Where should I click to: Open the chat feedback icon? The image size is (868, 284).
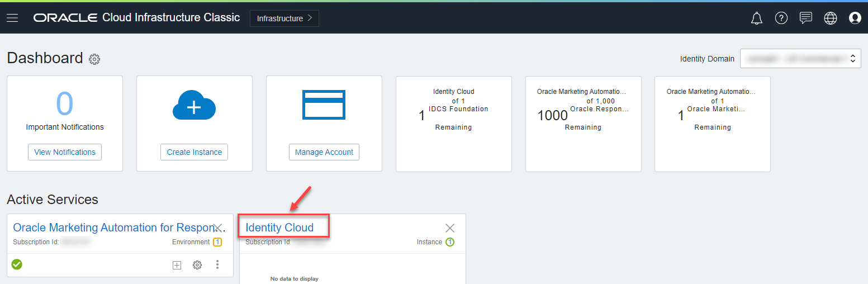click(806, 18)
